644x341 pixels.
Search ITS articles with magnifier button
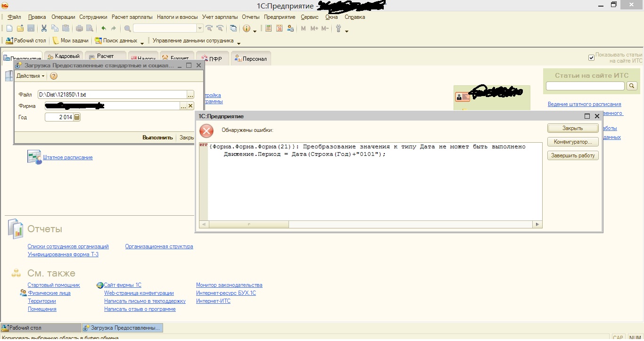coord(632,86)
